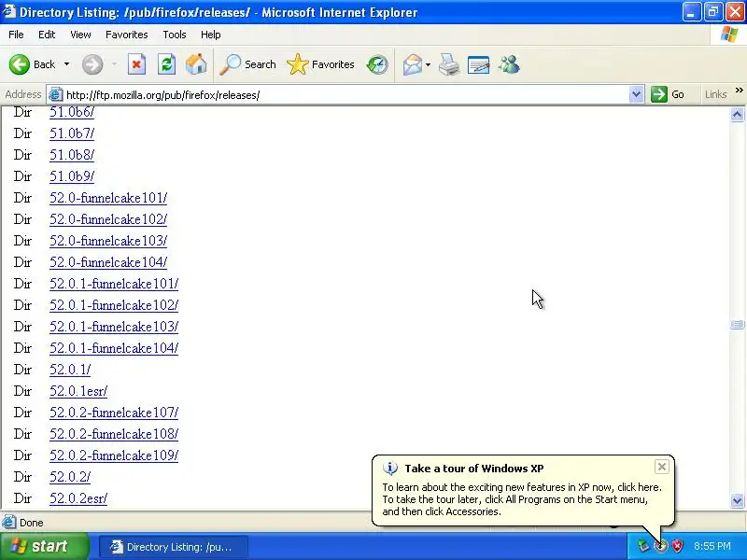
Task: Open the 51.0b8/ directory link
Action: pyautogui.click(x=72, y=155)
